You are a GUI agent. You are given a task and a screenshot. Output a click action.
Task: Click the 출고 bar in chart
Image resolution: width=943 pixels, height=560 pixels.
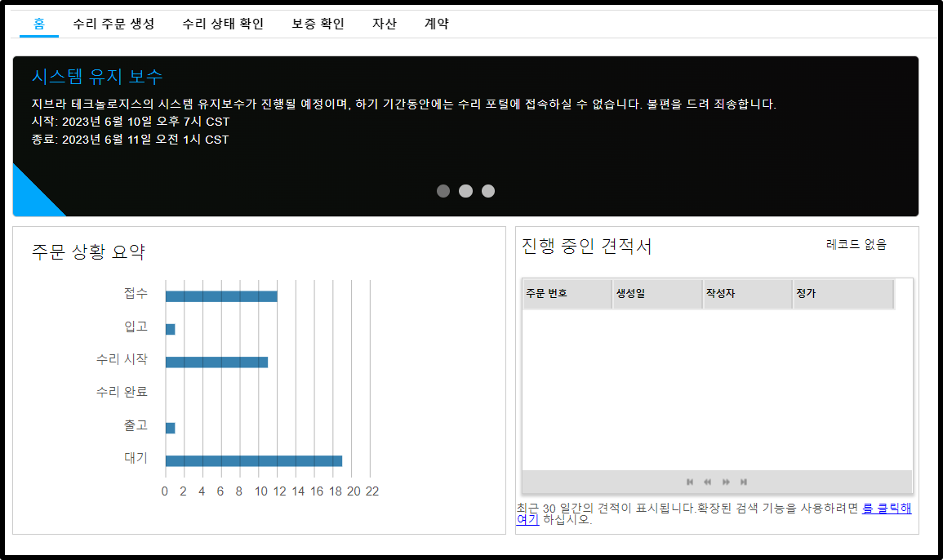[x=170, y=428]
